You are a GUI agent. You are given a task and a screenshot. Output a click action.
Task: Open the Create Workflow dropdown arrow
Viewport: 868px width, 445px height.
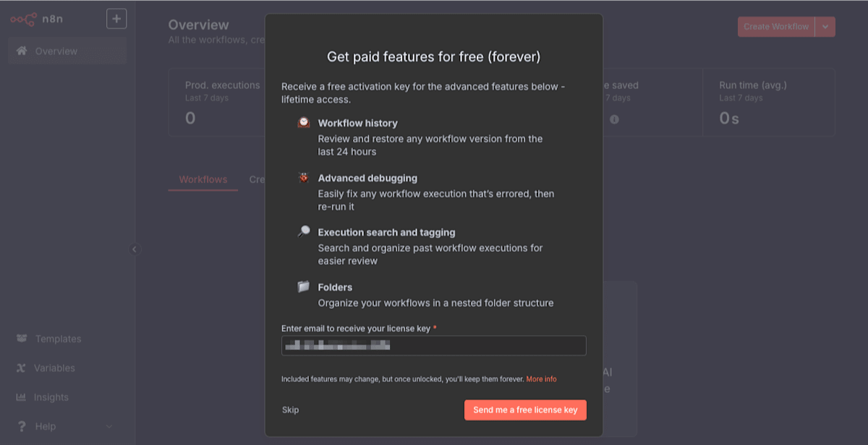825,27
